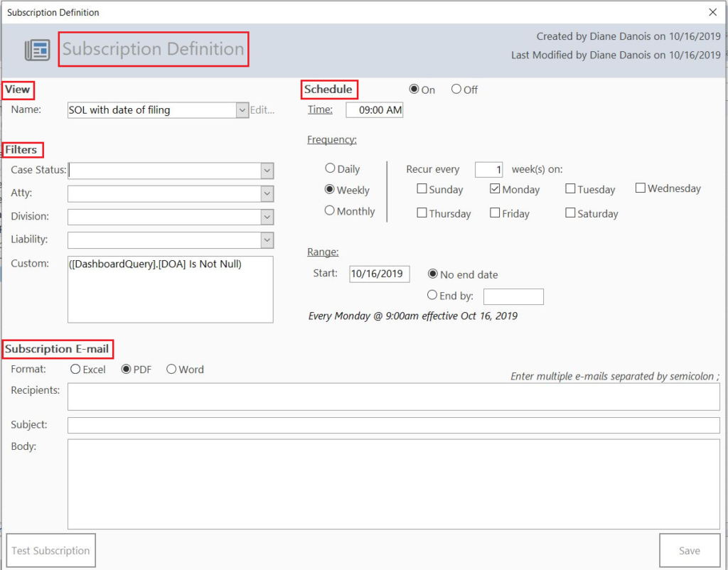This screenshot has width=728, height=570.
Task: Click the Test Subscription button
Action: tap(51, 551)
